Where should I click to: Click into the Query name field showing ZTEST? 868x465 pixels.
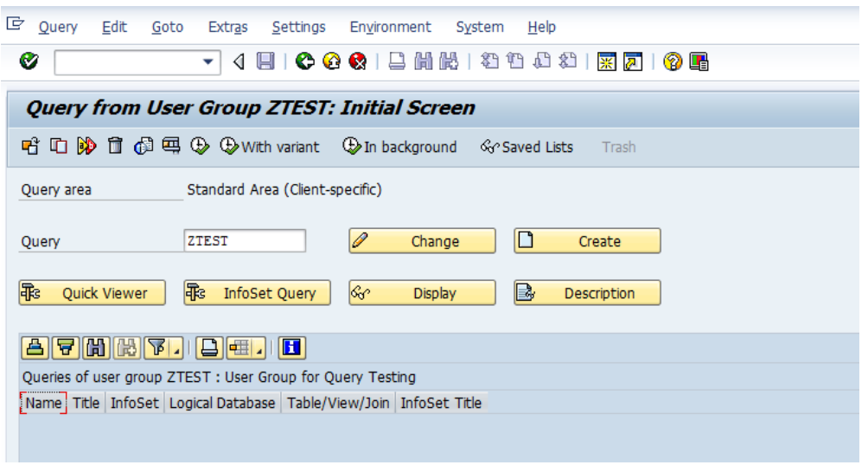pyautogui.click(x=245, y=241)
